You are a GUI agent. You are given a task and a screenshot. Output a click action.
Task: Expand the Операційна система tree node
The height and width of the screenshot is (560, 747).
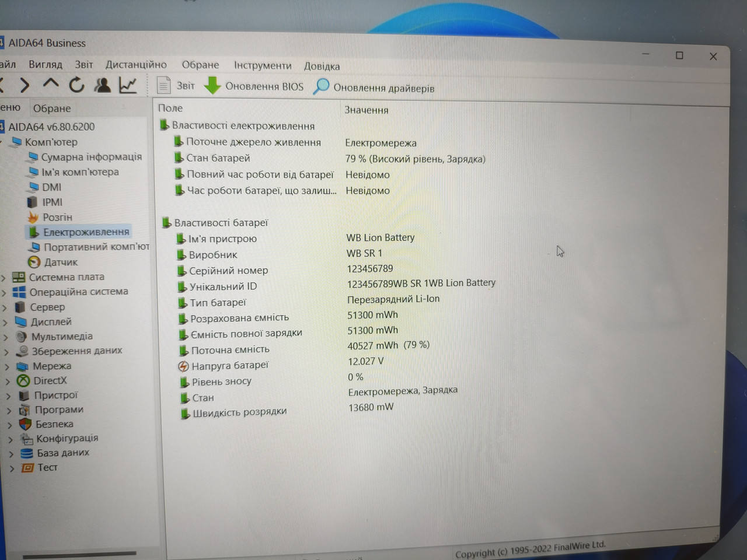[5, 292]
